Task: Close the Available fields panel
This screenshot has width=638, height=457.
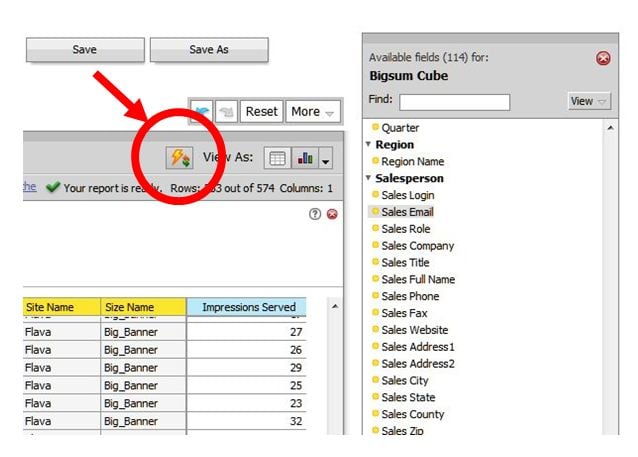Action: 603,59
